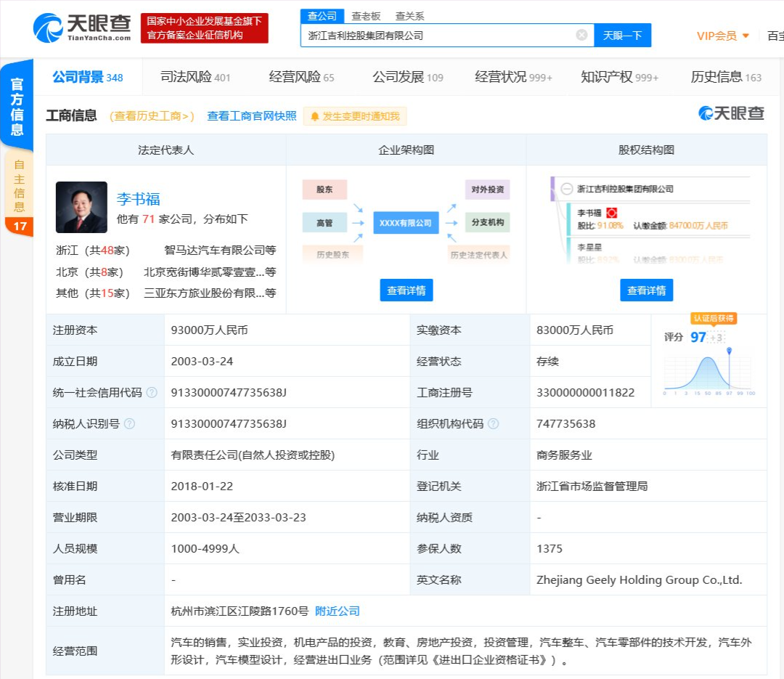
Task: Open the 经营状况 tab
Action: (513, 77)
